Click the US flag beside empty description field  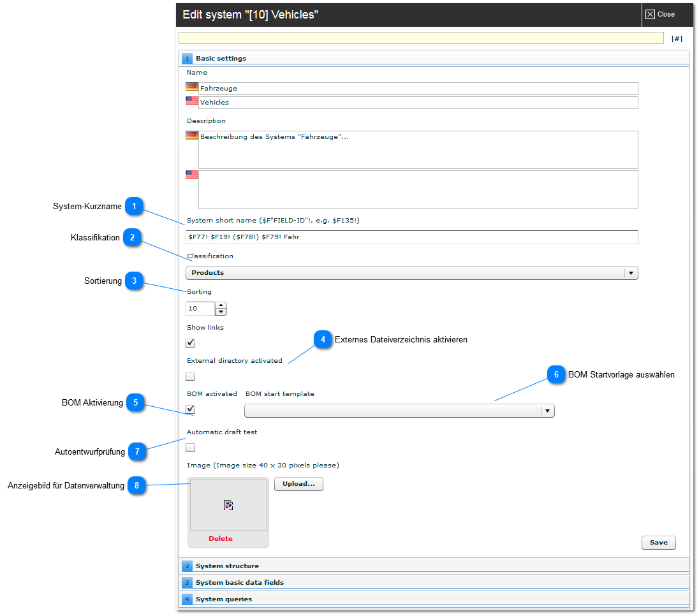coord(192,175)
